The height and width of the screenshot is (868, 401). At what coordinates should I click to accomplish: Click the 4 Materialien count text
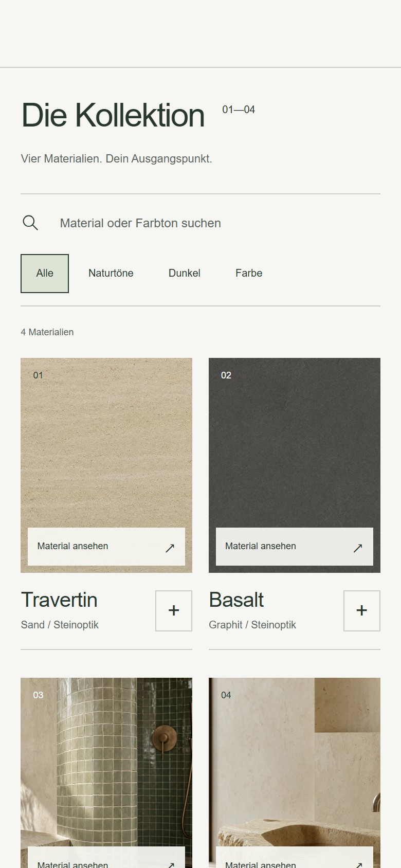pyautogui.click(x=47, y=332)
